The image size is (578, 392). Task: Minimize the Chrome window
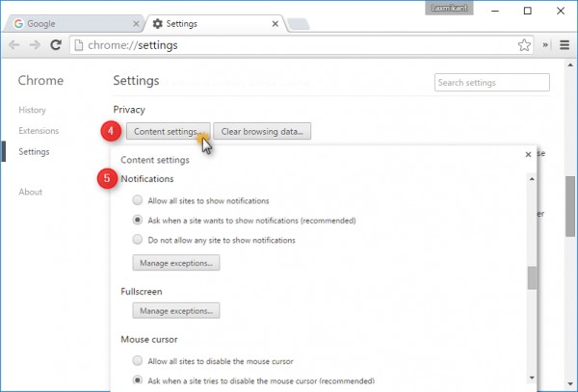[495, 11]
